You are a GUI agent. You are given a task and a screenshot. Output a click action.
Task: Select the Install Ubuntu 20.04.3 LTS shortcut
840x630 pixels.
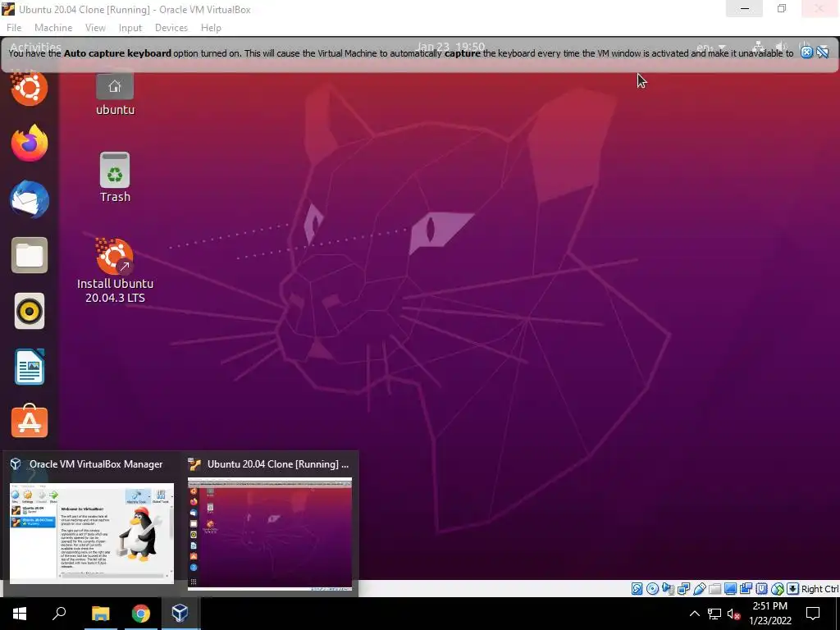115,271
